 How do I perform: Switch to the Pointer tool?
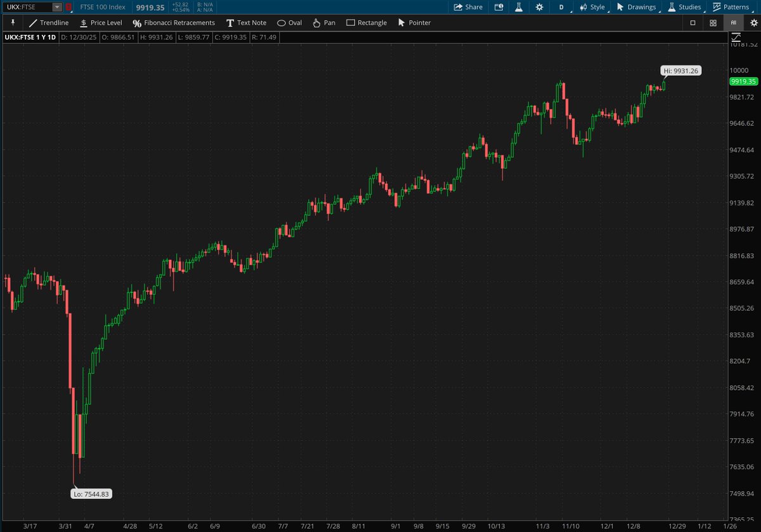(414, 22)
